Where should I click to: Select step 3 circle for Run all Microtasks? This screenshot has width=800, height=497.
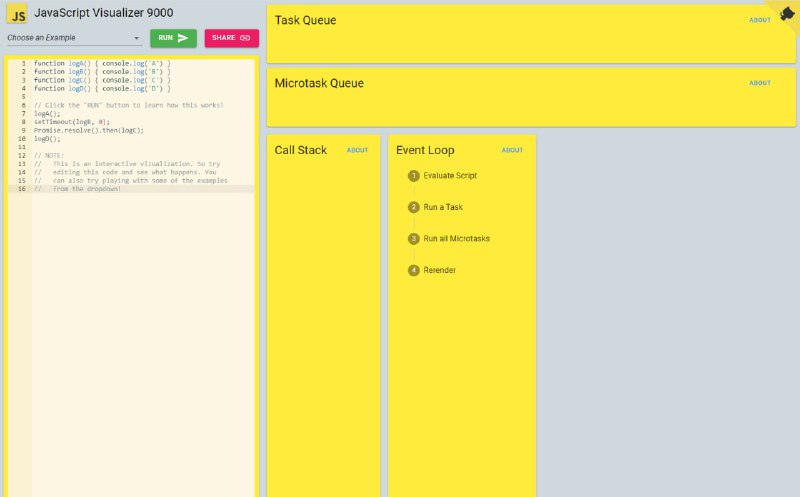[414, 239]
